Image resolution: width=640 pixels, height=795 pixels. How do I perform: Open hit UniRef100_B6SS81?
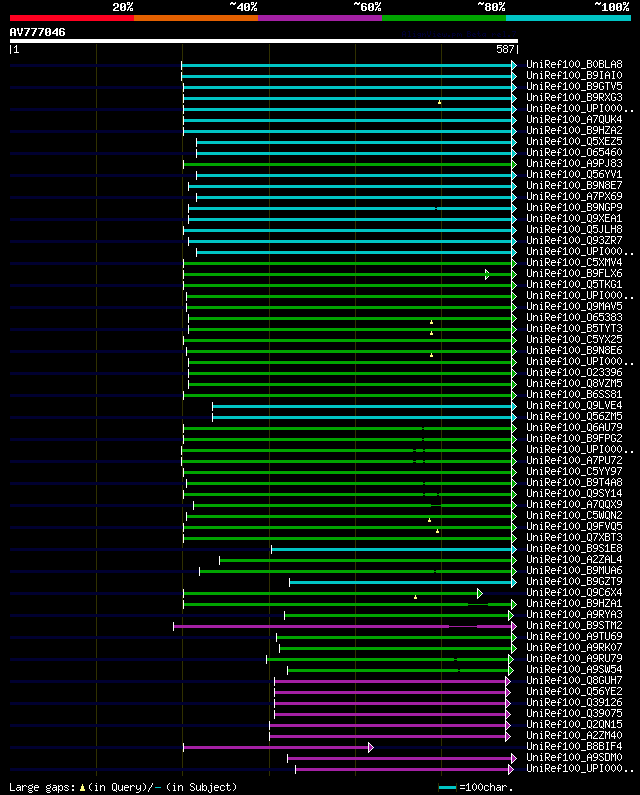[x=574, y=394]
